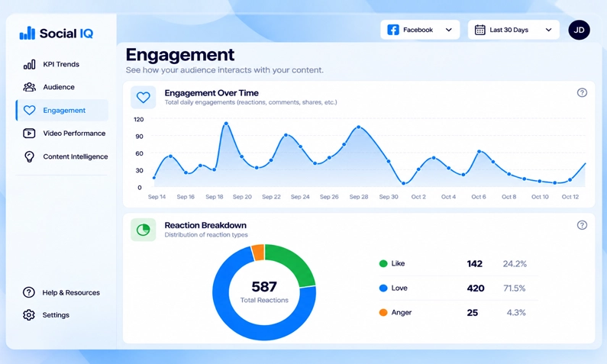
Task: Click the Help & Resources question mark icon
Action: coord(29,292)
